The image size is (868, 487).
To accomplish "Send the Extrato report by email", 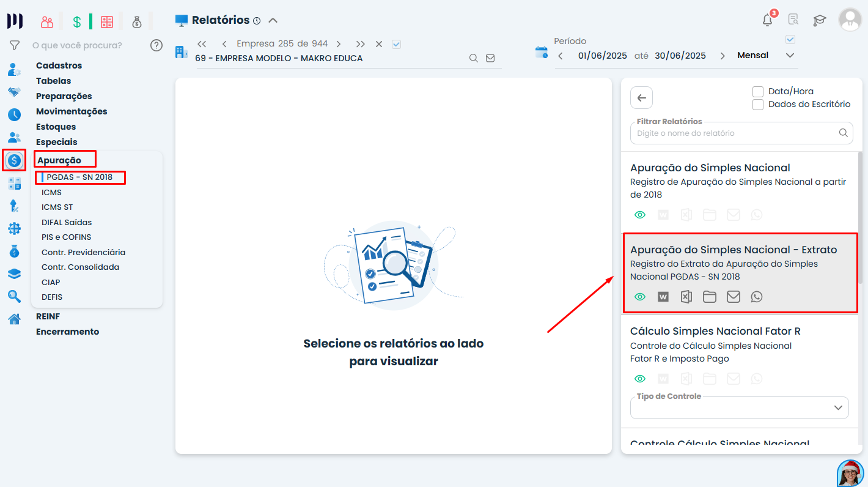I will point(733,297).
